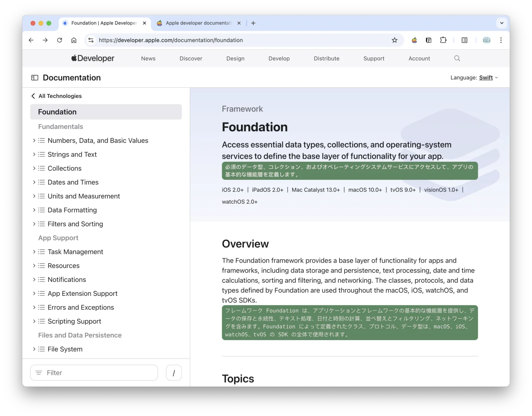Select Foundation in the sidebar
This screenshot has height=416, width=532.
106,112
